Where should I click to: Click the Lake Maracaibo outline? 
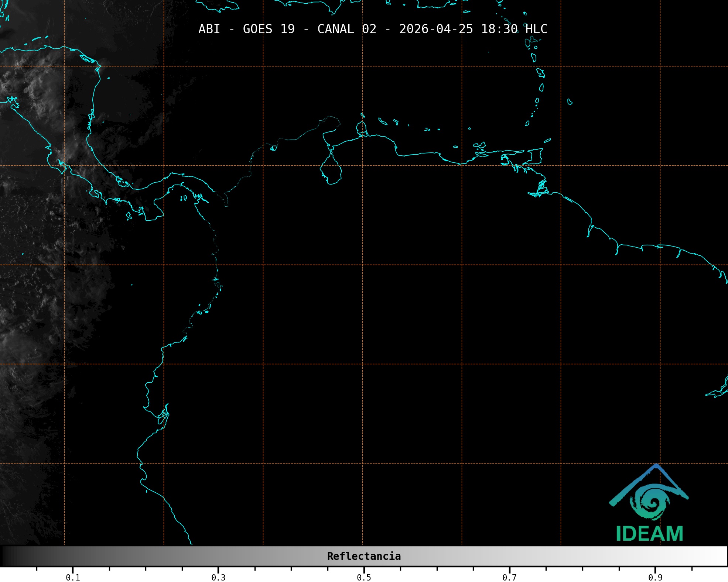coord(331,170)
